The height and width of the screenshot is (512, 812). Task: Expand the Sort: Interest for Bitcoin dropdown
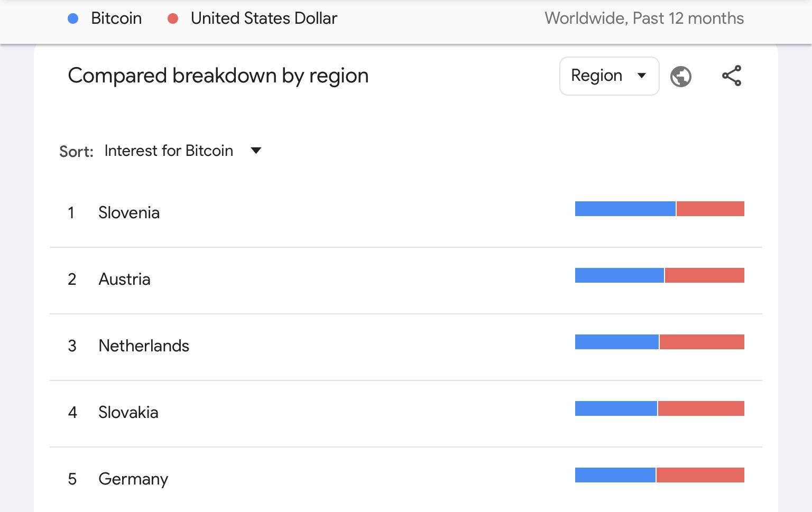click(x=182, y=151)
